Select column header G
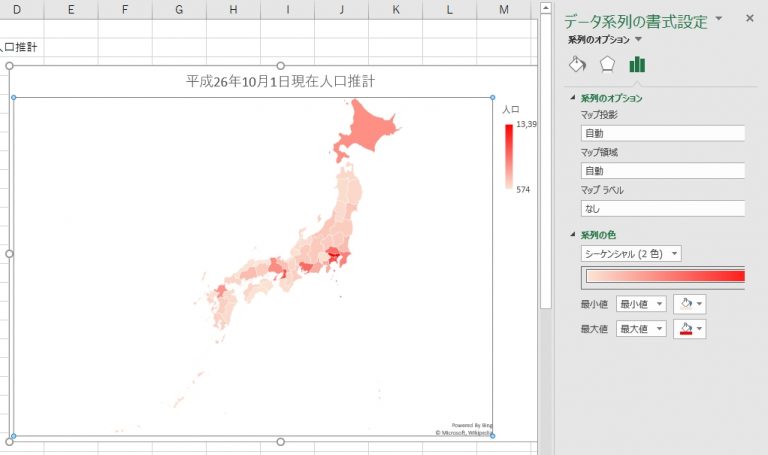768x455 pixels. pos(179,9)
